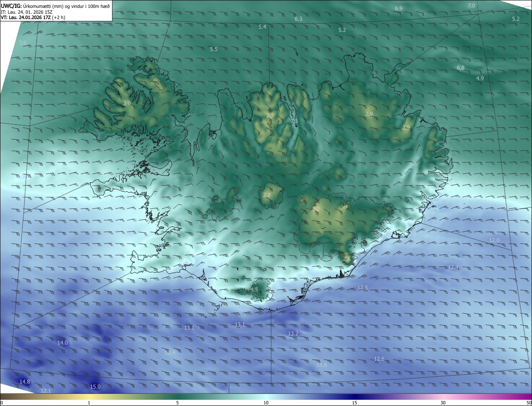Viewport: 532px width, 406px height.
Task: Select the 5.5 value over the sea
Action: (x=214, y=49)
